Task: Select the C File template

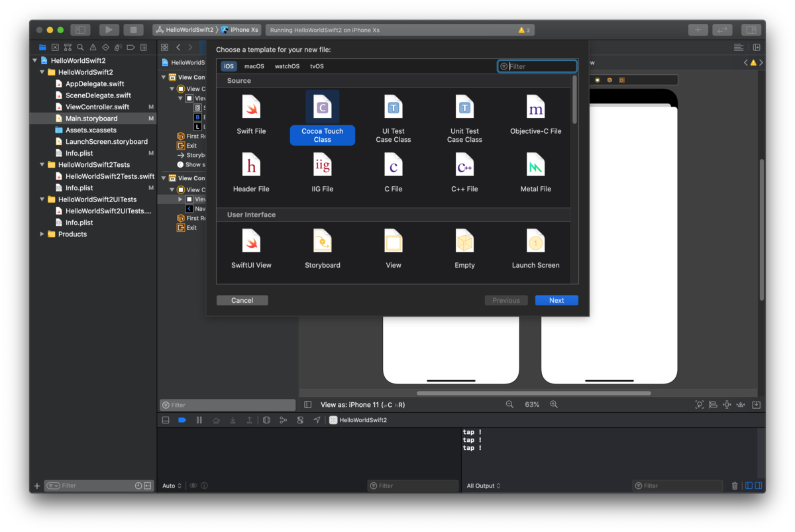Action: [x=394, y=173]
